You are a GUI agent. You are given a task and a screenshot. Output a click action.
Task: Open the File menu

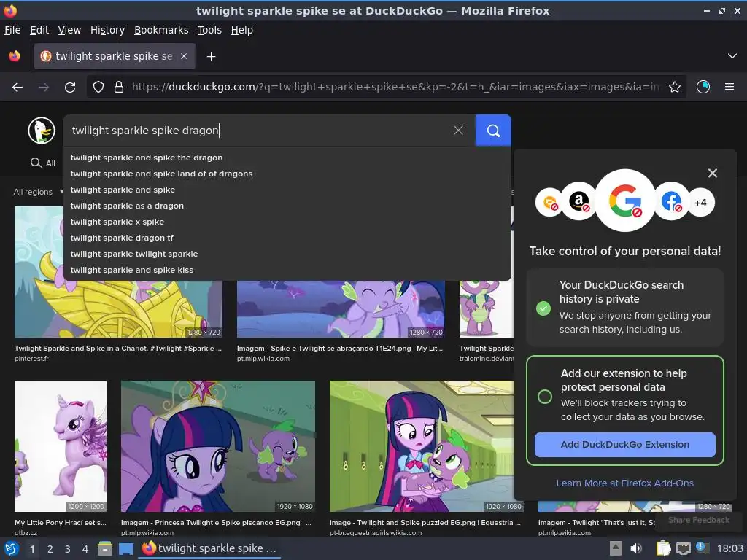[12, 30]
